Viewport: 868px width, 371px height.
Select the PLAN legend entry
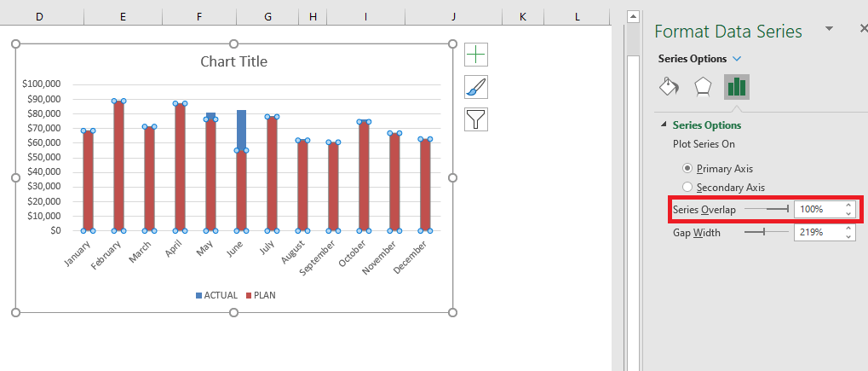pos(260,296)
